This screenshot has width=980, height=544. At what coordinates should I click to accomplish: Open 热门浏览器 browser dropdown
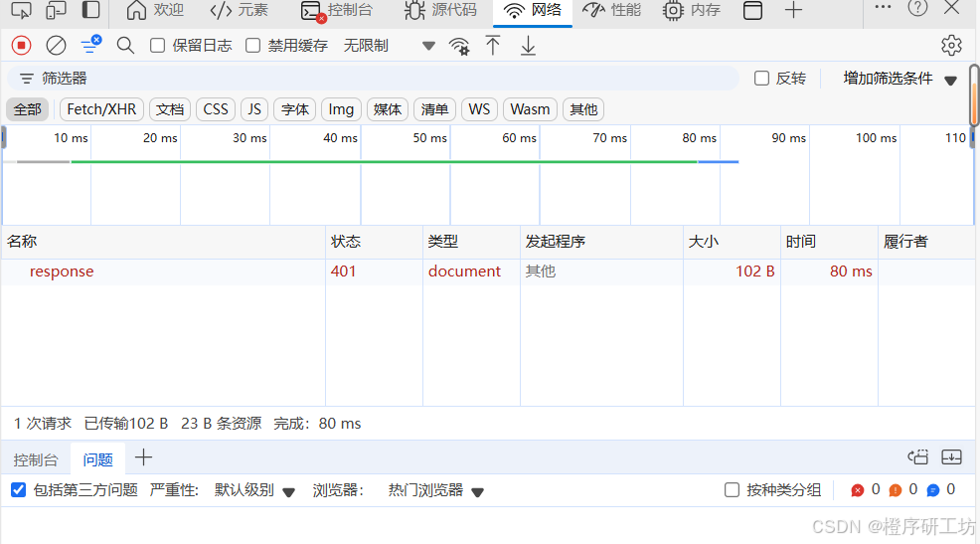tap(435, 490)
